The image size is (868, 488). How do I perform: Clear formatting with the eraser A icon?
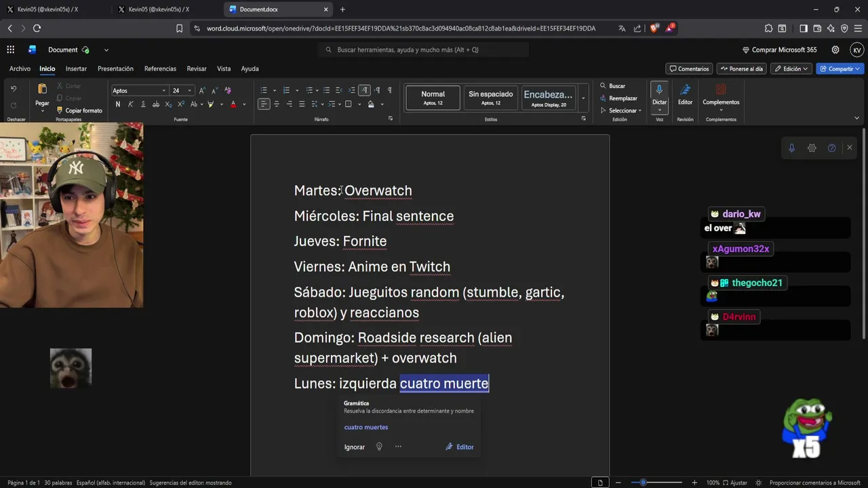click(227, 90)
